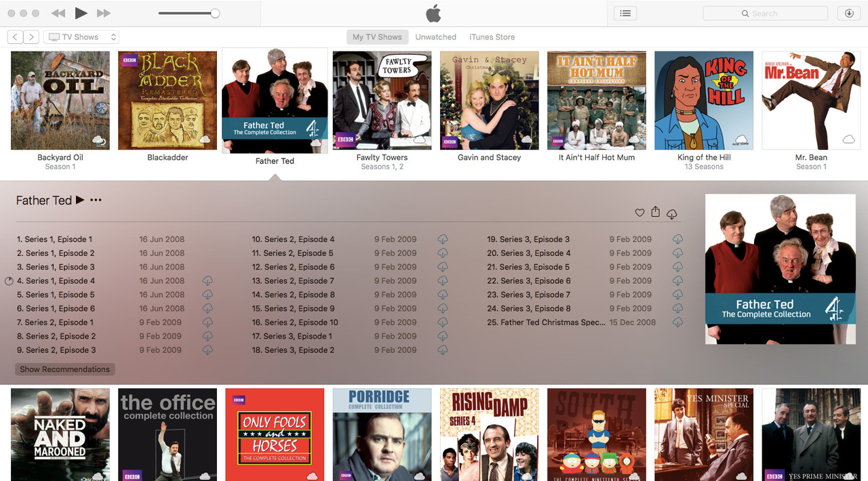Download Series 3, Episode 1 from cloud

[x=443, y=336]
